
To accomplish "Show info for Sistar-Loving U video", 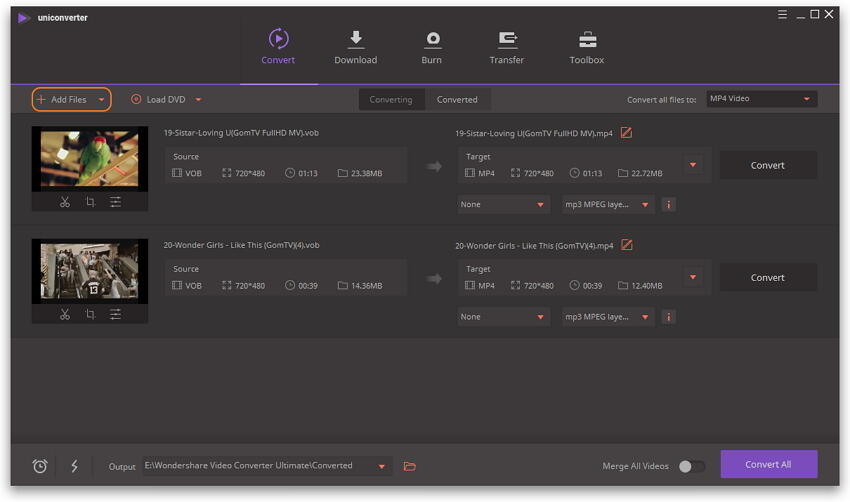I will (668, 204).
